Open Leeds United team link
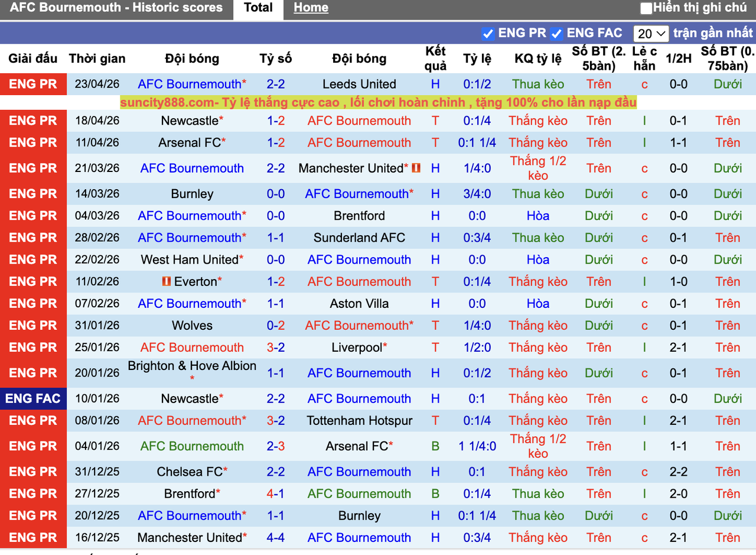Viewport: 756px width, 555px height. (x=359, y=84)
